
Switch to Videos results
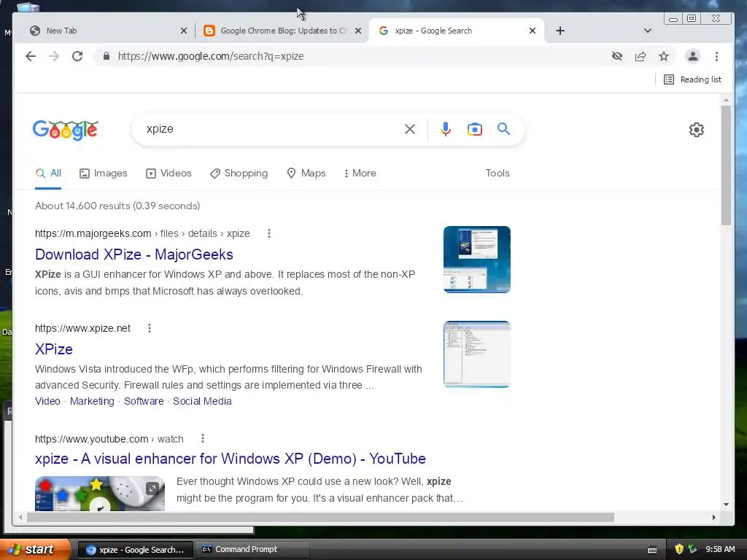tap(169, 174)
